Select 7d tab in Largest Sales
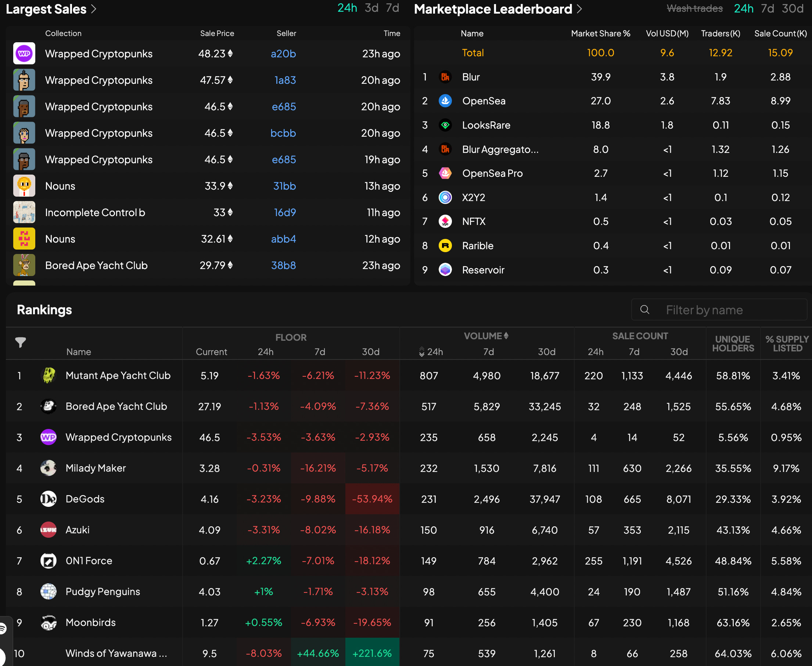Screen dimensions: 812x666 [392, 8]
